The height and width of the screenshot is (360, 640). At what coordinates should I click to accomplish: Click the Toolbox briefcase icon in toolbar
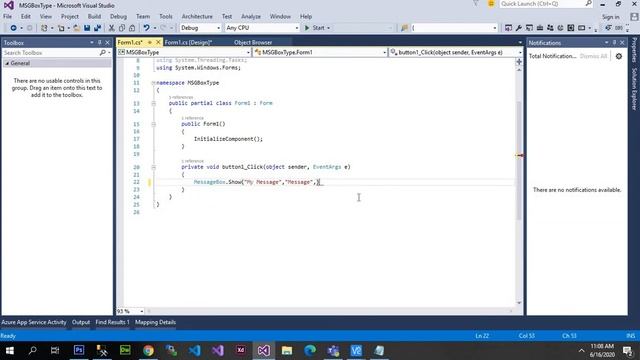[540, 28]
